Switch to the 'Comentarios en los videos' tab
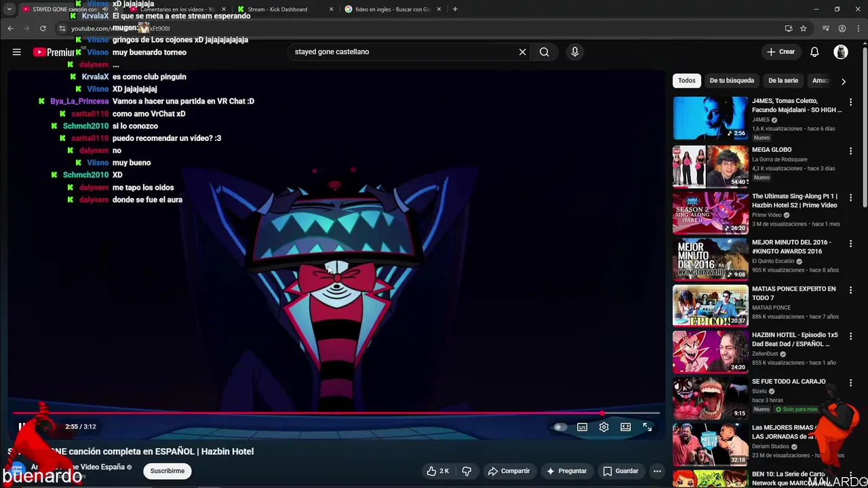This screenshot has width=868, height=488. pyautogui.click(x=178, y=9)
